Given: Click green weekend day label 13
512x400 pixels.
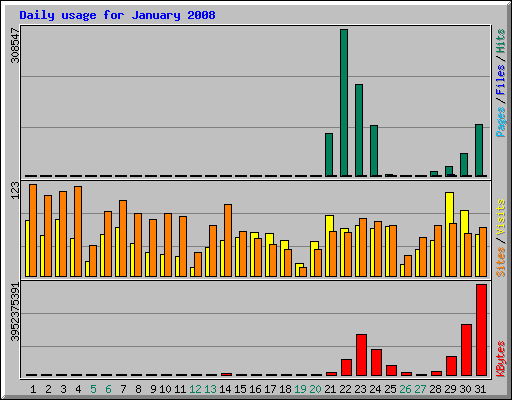Looking at the screenshot, I should (x=210, y=389).
